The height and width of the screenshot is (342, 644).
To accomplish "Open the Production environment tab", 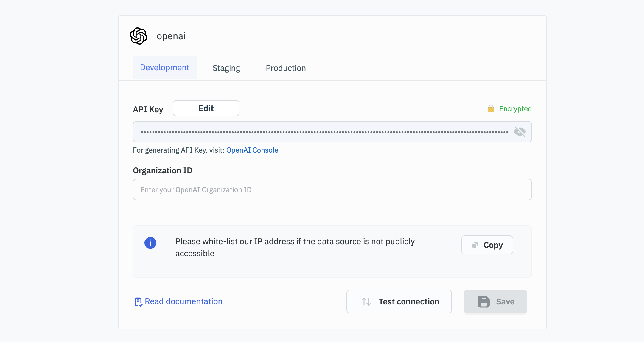I will tap(285, 67).
